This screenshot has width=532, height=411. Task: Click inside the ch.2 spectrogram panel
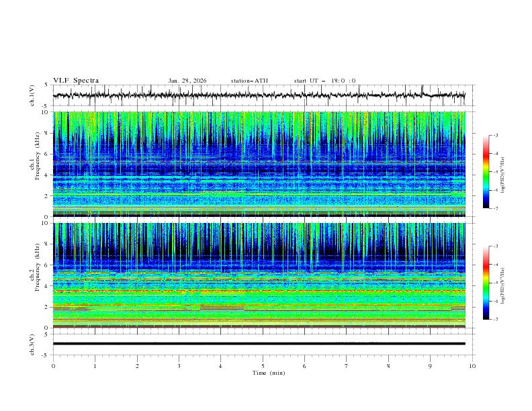[x=259, y=275]
